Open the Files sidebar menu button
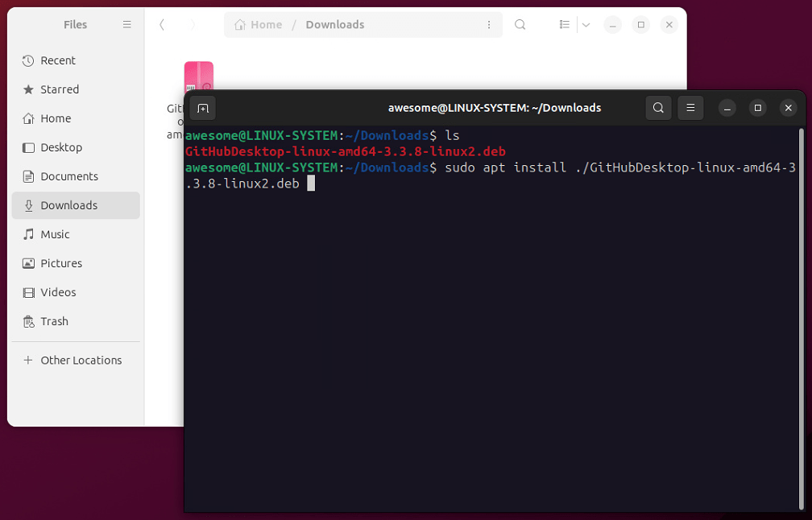Image resolution: width=812 pixels, height=520 pixels. pos(126,24)
